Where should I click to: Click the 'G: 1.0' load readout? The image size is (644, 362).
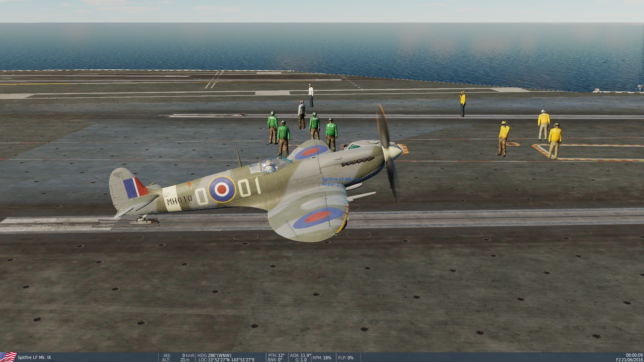(x=301, y=360)
